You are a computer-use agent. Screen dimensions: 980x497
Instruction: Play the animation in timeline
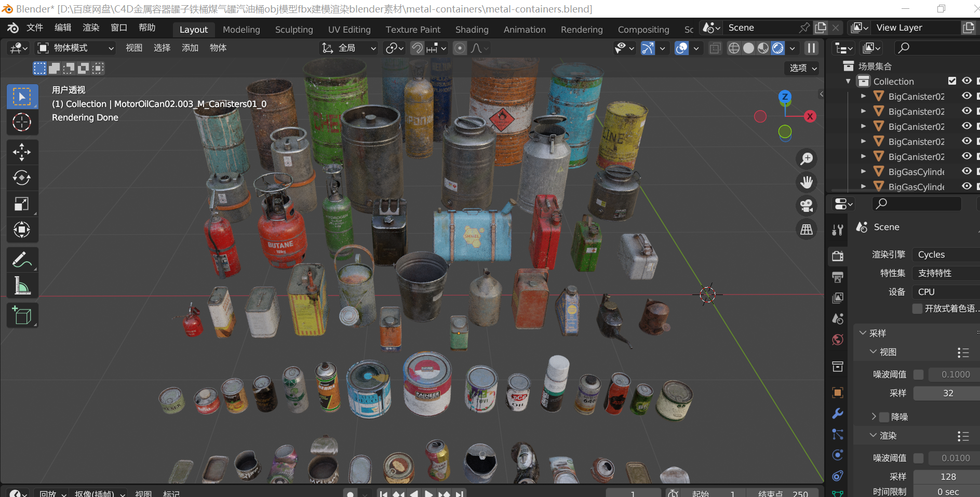click(x=428, y=493)
